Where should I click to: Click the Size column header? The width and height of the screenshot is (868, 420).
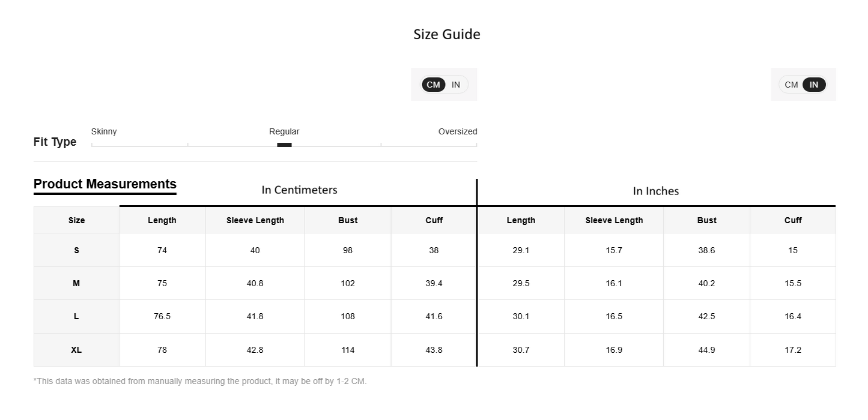76,220
